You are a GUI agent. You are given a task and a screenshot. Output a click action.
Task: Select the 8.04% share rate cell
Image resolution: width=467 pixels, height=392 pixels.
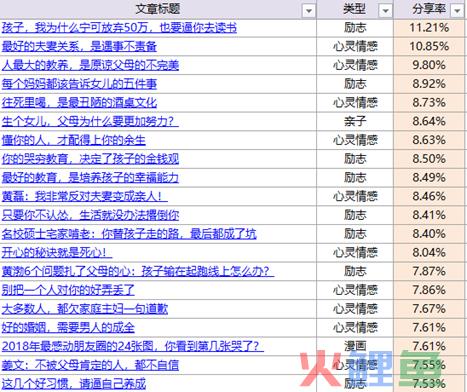429,252
